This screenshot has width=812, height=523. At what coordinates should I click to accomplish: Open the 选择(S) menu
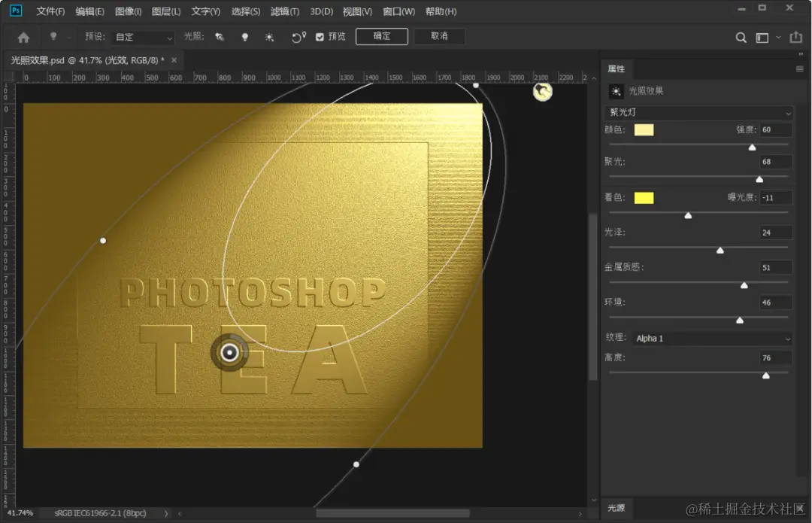(x=245, y=11)
